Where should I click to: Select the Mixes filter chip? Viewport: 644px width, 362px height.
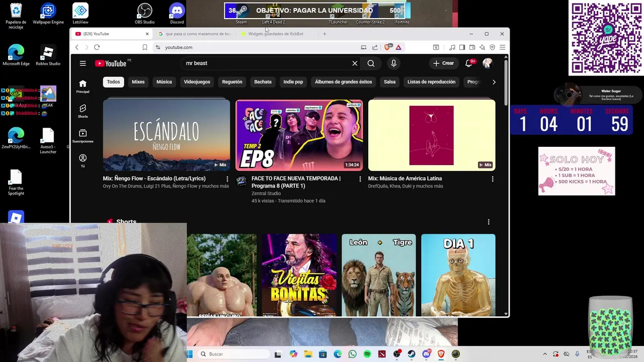(x=138, y=82)
